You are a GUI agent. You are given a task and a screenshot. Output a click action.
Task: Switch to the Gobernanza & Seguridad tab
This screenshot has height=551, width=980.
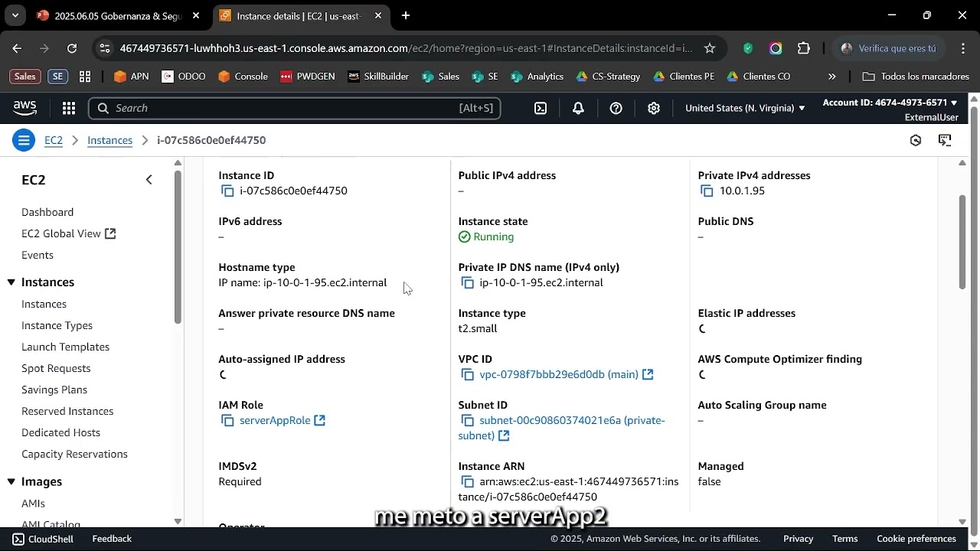pos(119,15)
